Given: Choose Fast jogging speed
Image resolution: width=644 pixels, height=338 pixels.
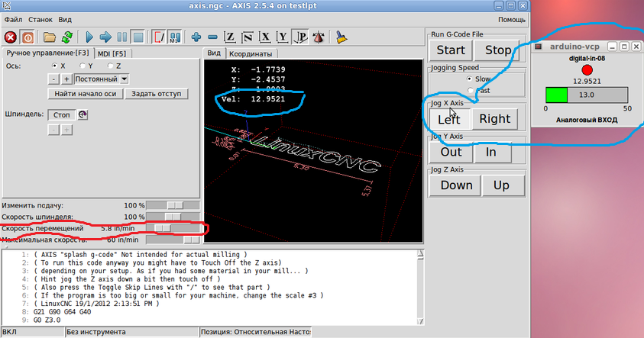Looking at the screenshot, I should pyautogui.click(x=471, y=90).
